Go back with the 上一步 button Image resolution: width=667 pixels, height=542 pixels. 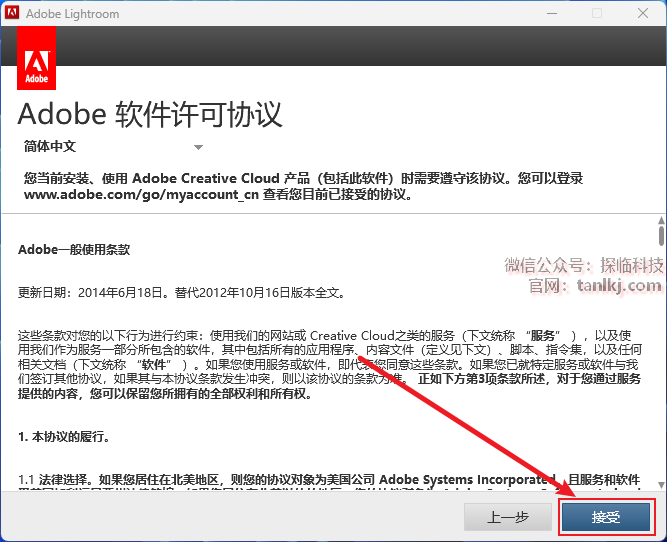[x=507, y=517]
